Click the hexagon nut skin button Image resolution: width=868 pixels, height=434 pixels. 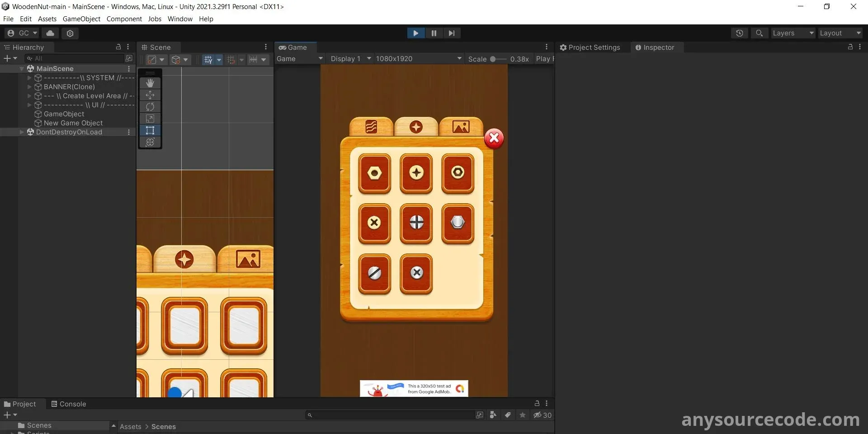click(374, 173)
